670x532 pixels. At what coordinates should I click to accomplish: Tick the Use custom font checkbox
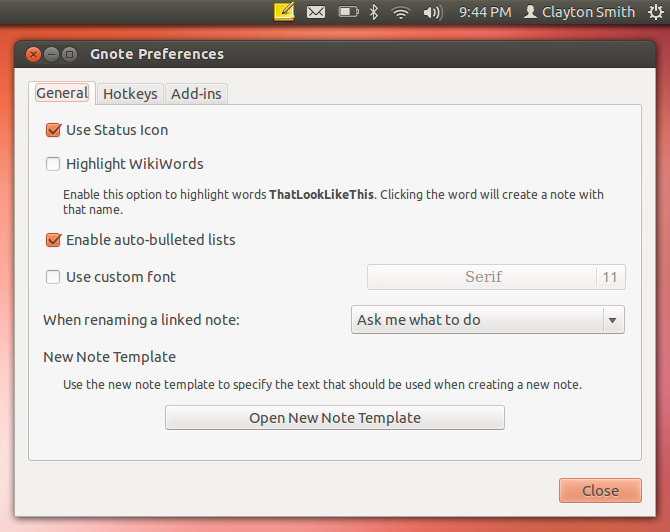tap(54, 277)
